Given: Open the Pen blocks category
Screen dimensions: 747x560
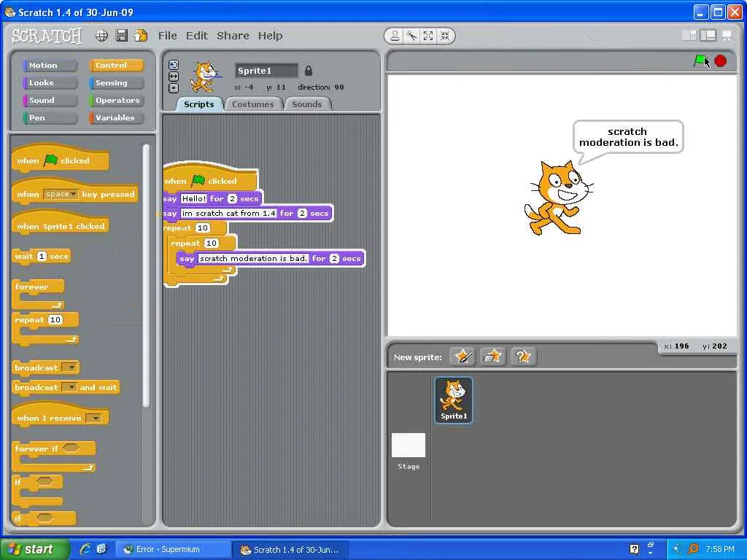Looking at the screenshot, I should 50,118.
